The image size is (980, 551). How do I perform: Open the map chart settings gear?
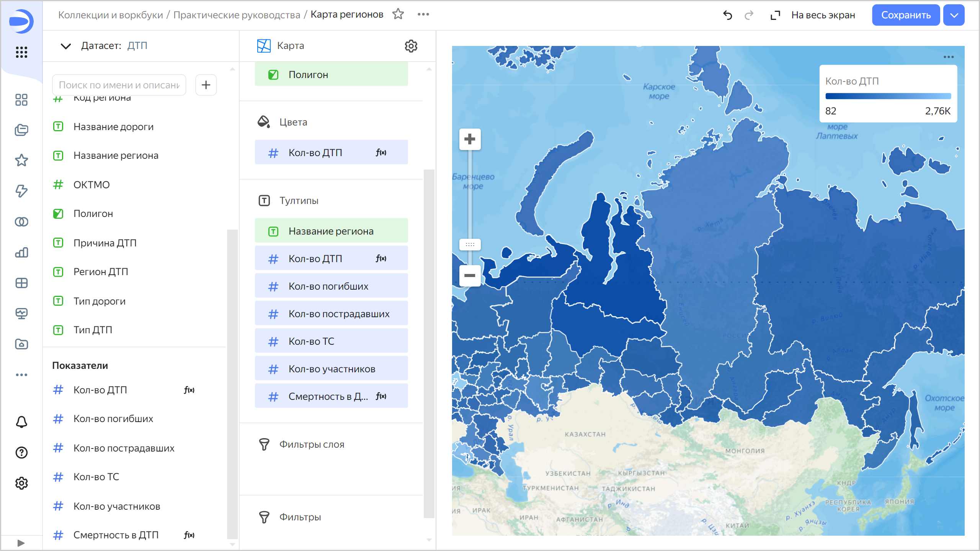click(411, 46)
